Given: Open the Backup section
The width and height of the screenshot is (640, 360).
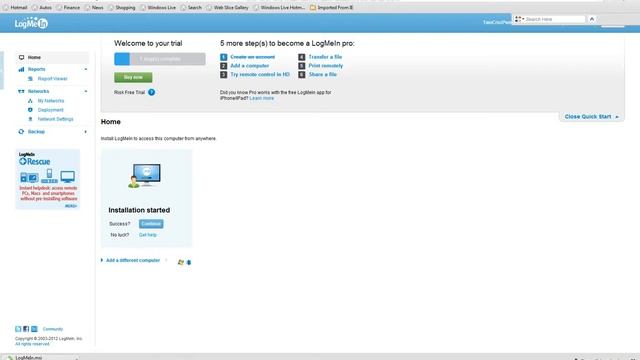Looking at the screenshot, I should (x=36, y=132).
